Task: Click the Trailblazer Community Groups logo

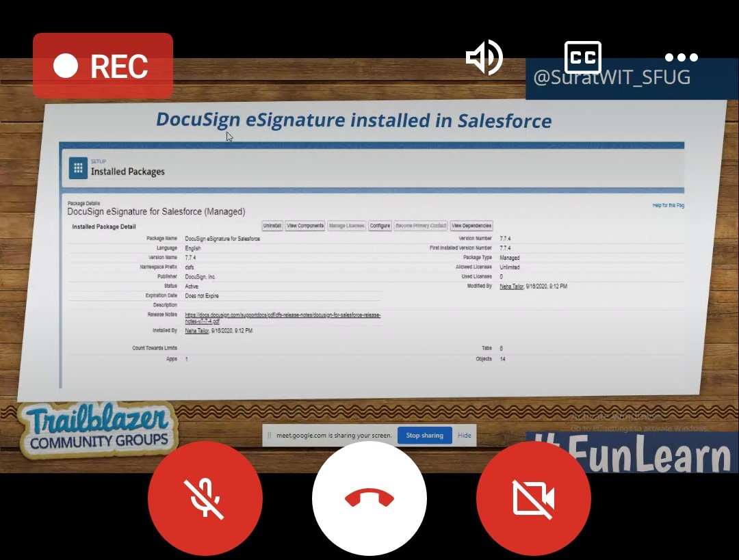Action: point(98,430)
